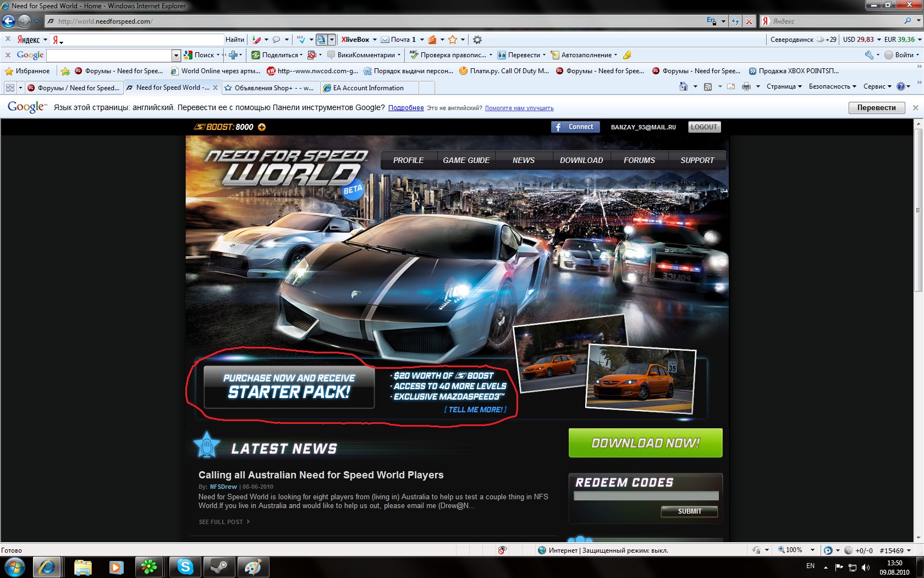Image resolution: width=924 pixels, height=578 pixels.
Task: Open Internet Explorer from the taskbar
Action: click(46, 567)
